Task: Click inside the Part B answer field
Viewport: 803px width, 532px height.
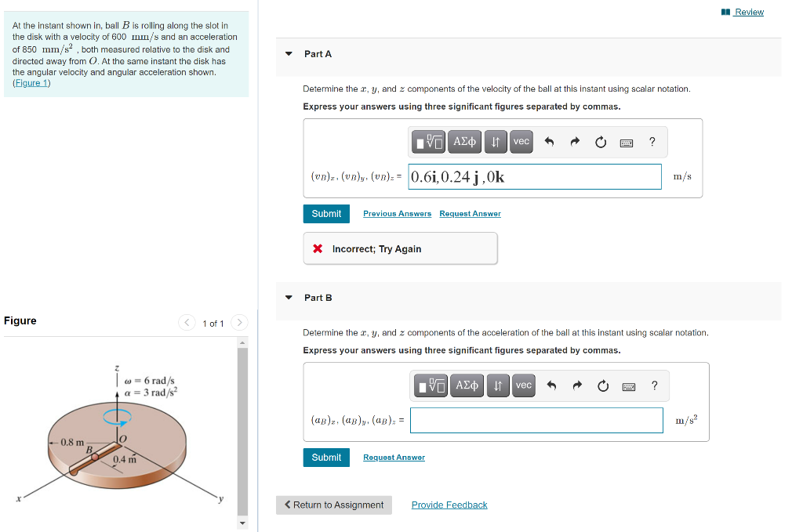Action: [536, 421]
